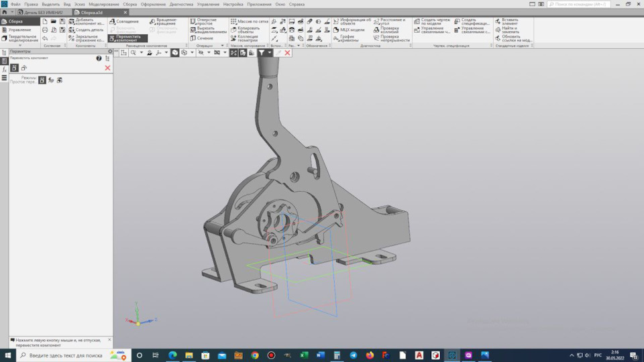Image resolution: width=644 pixels, height=362 pixels.
Task: Open Excel from the taskbar
Action: 304,355
